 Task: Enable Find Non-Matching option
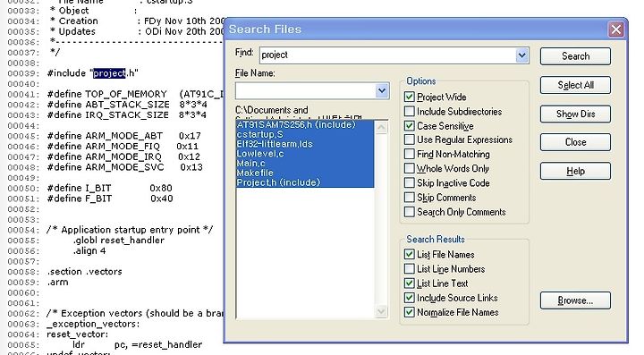coord(409,154)
